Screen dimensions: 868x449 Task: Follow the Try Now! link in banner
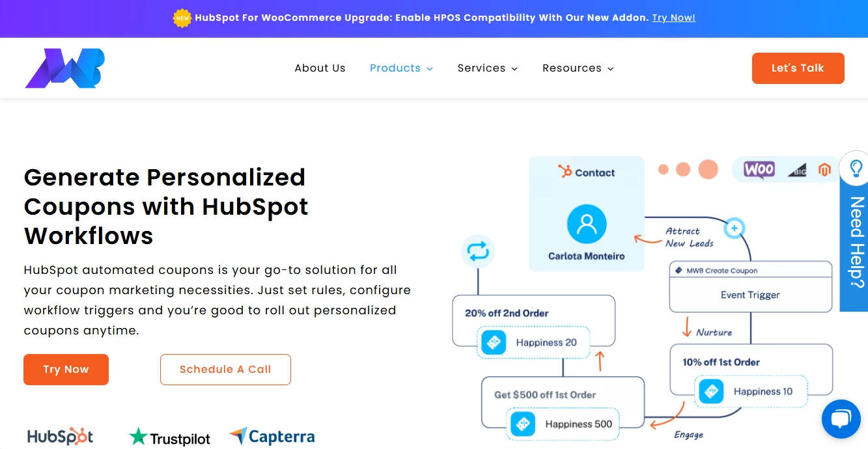[x=673, y=18]
